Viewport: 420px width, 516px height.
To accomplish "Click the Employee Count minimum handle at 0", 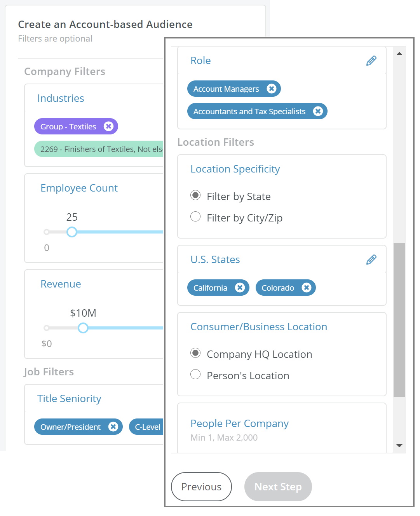I will click(x=47, y=232).
